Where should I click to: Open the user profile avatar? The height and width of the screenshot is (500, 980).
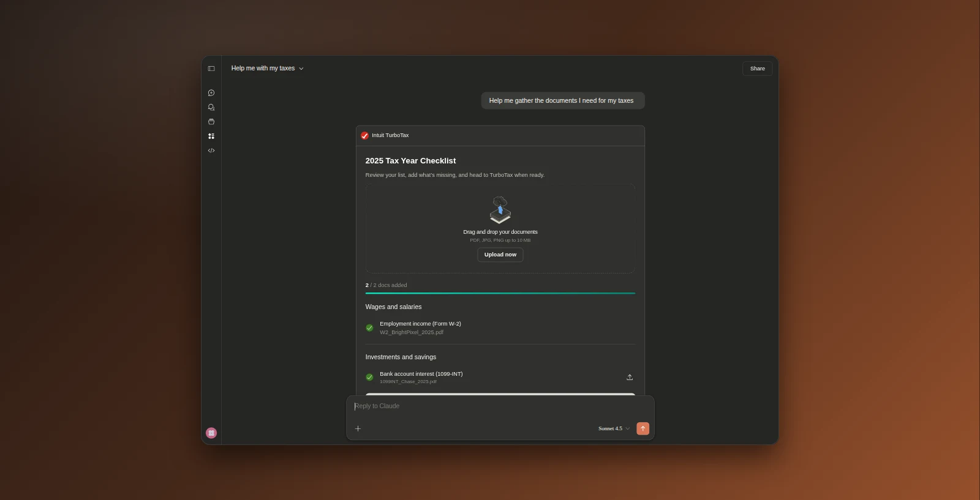coord(211,433)
